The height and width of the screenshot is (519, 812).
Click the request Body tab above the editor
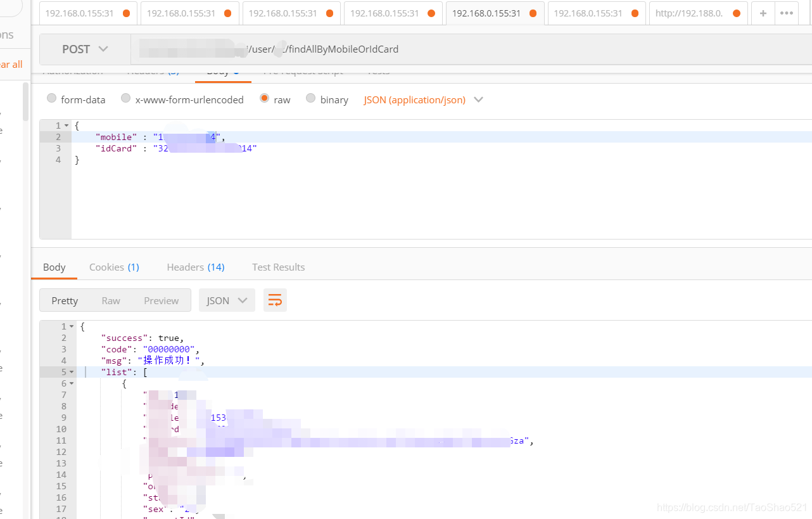tap(223, 72)
